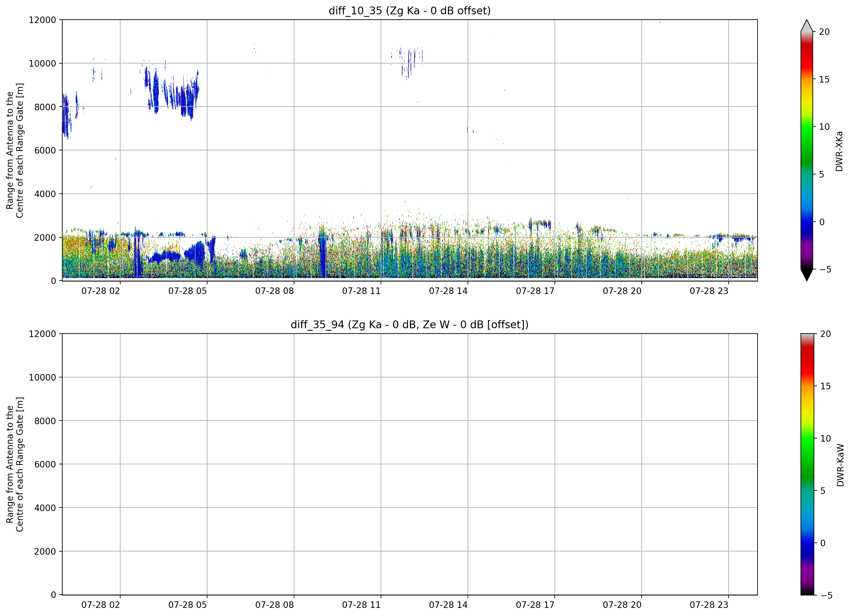Click the 20 tick label on DWR-KaW colorbar
This screenshot has width=851, height=616.
825,334
